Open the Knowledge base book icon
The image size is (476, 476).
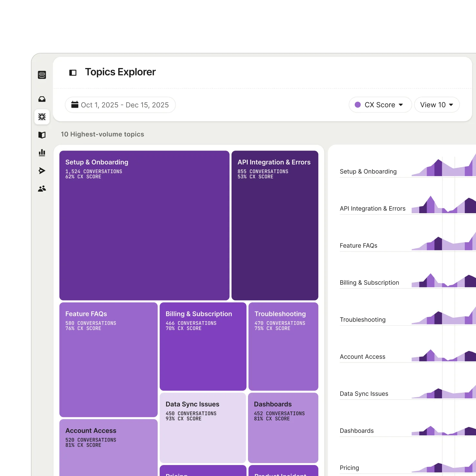pos(42,135)
